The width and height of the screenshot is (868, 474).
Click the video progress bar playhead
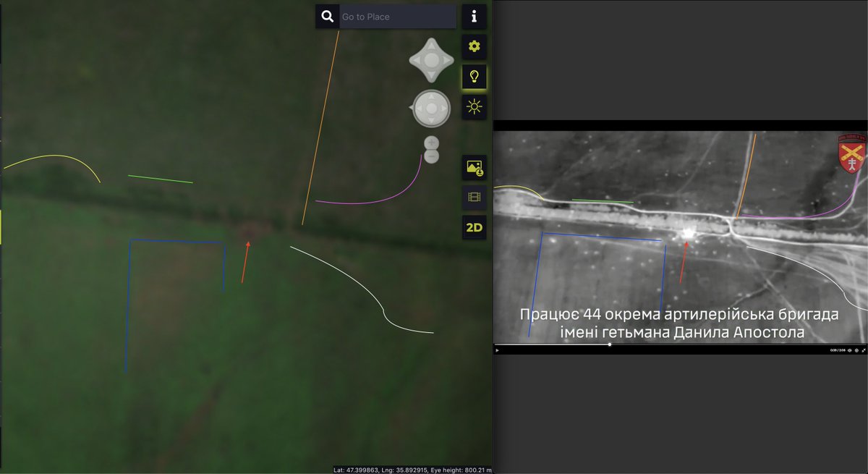tap(610, 347)
